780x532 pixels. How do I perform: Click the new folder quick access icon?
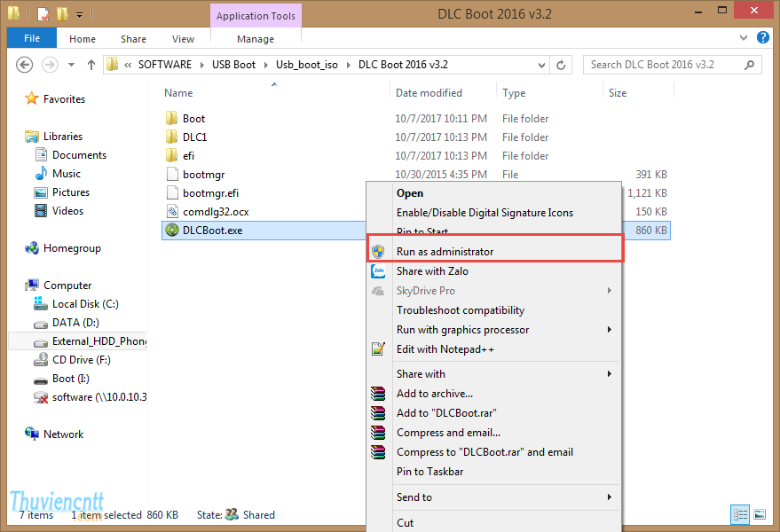[63, 14]
